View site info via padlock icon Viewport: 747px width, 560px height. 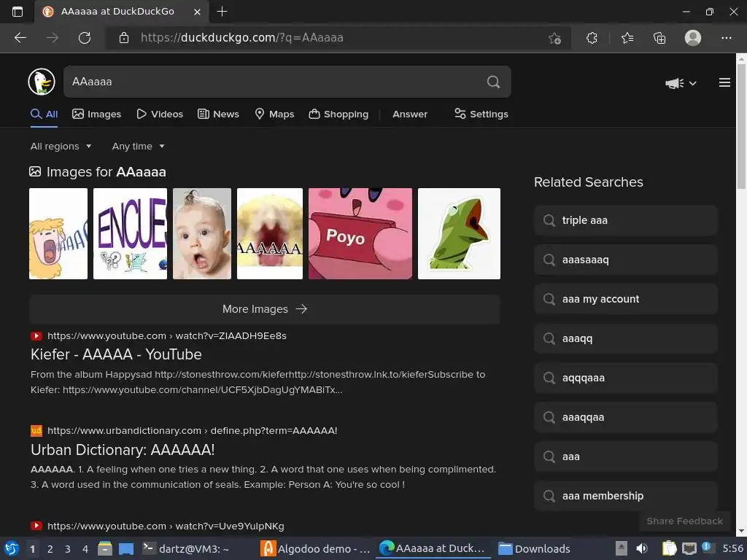tap(124, 38)
